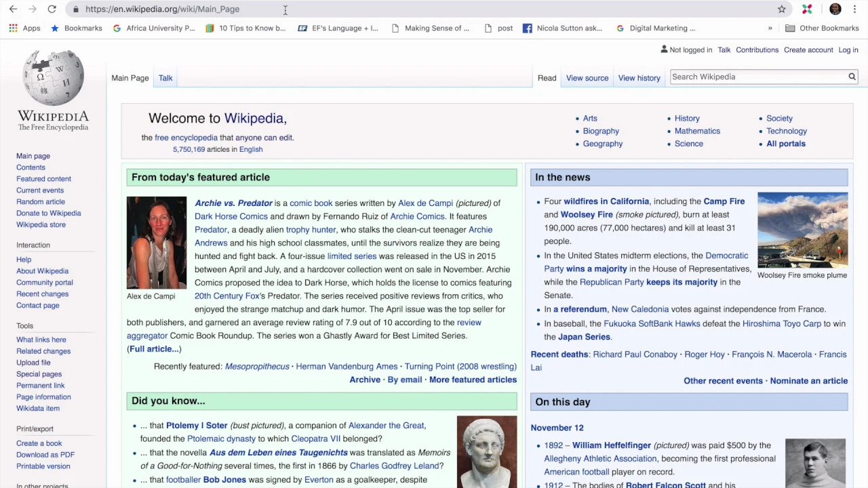Open the Nicola Sutton Facebook bookmark
Image resolution: width=868 pixels, height=488 pixels.
pos(562,28)
